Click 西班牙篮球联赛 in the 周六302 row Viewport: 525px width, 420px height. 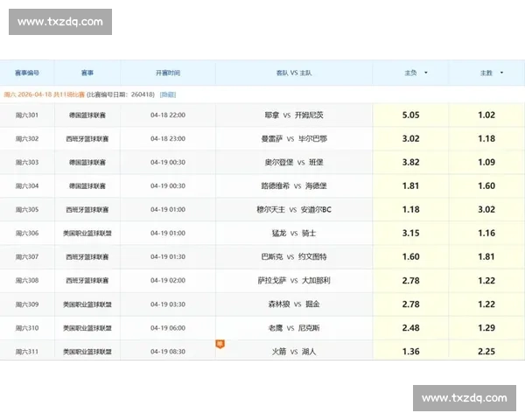87,138
